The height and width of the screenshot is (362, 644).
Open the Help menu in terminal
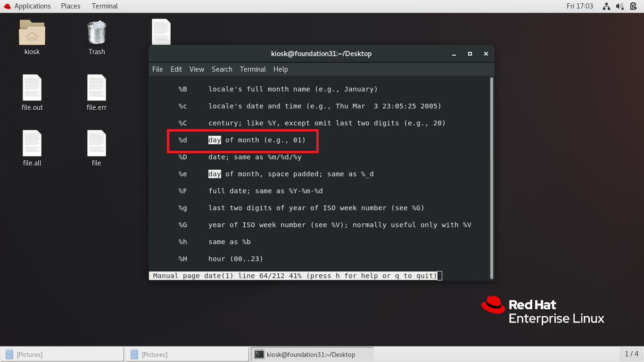(281, 69)
